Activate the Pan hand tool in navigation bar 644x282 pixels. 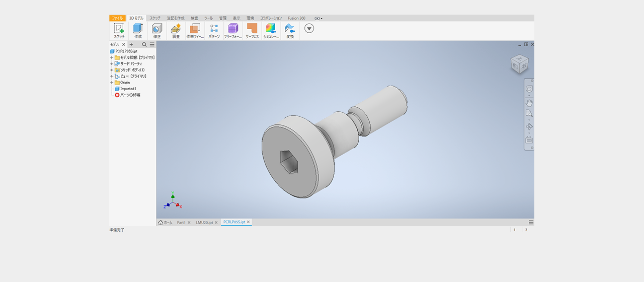point(529,103)
